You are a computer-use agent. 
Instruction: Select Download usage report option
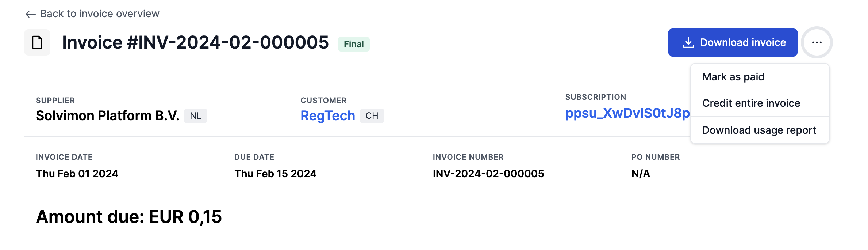pyautogui.click(x=759, y=130)
